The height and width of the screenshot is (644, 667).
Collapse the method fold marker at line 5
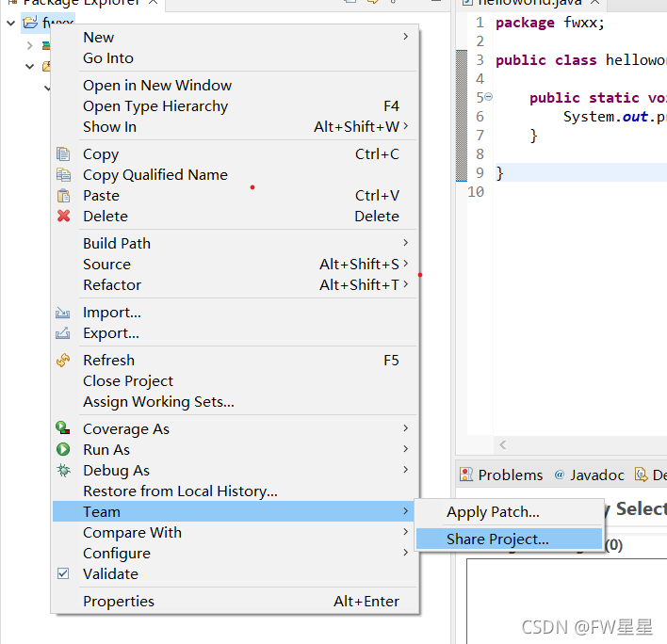pos(489,97)
